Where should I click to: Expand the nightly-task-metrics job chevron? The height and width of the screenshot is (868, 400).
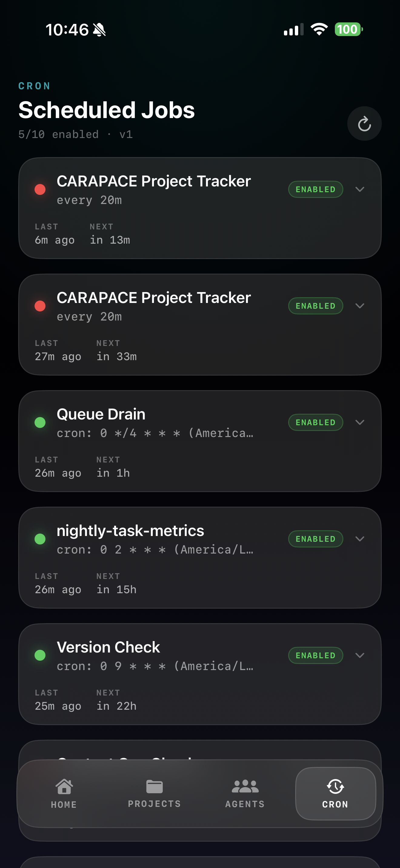click(360, 539)
